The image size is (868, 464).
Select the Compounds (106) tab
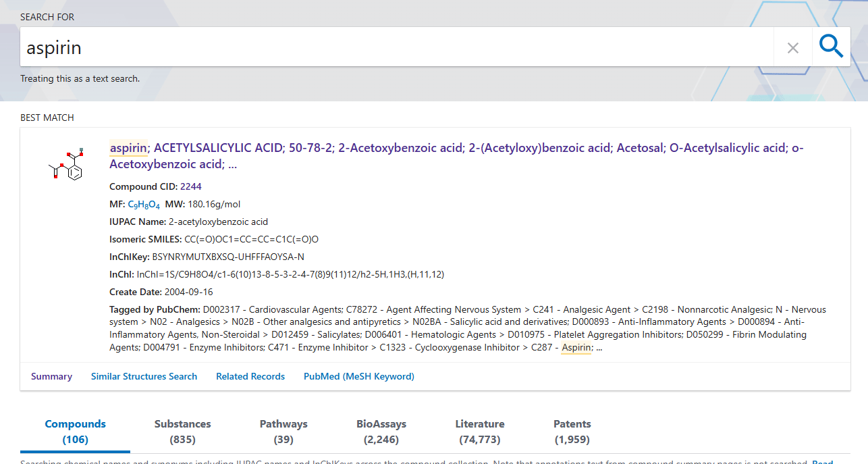click(76, 432)
